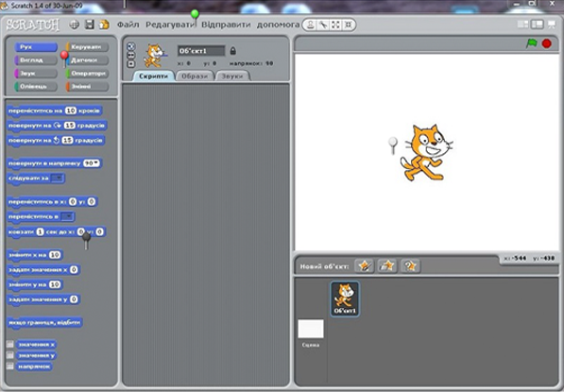Select the Shrink sprite tool
Screen dimensions: 564x392
[x=348, y=25]
